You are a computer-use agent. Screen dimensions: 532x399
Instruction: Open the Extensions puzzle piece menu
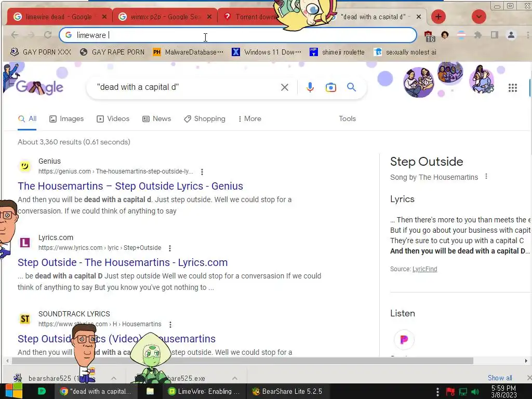click(x=478, y=35)
